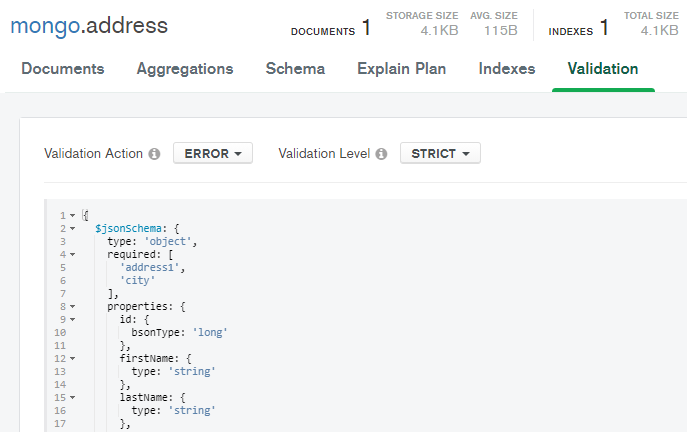Select the Validation tab

[x=603, y=69]
